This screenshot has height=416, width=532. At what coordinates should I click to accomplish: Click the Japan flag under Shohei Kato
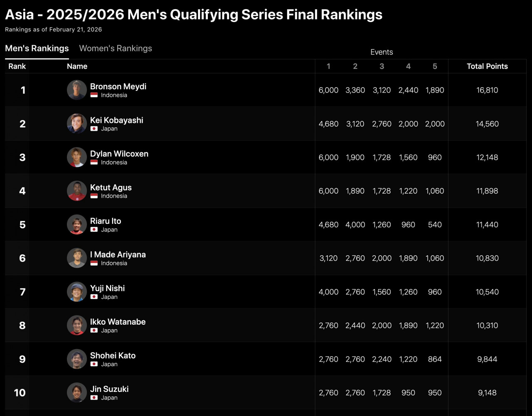pos(94,364)
